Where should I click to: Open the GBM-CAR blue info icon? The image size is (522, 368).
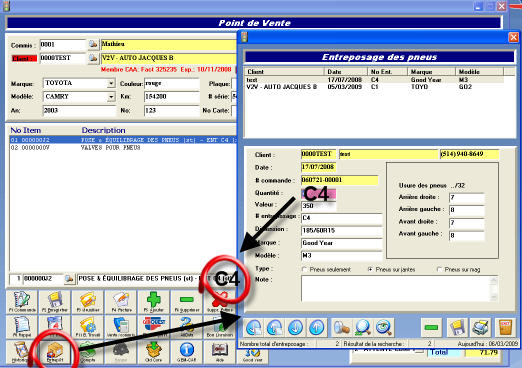click(187, 352)
